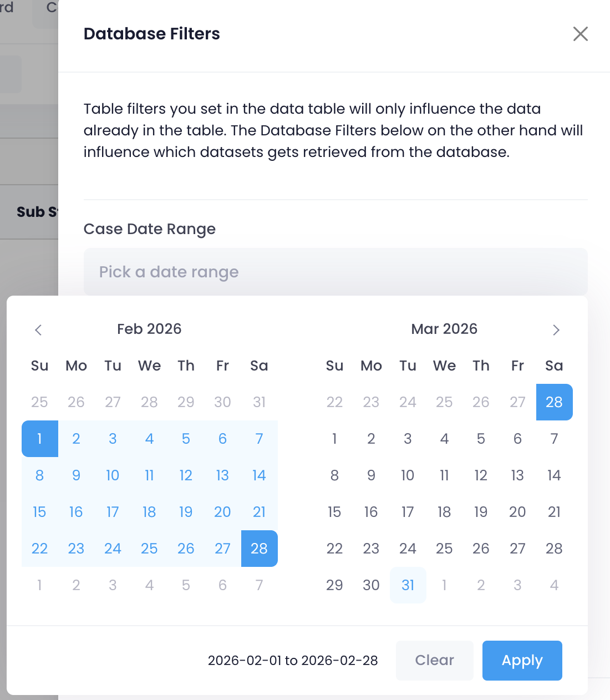Clear the selected date range

coord(434,660)
